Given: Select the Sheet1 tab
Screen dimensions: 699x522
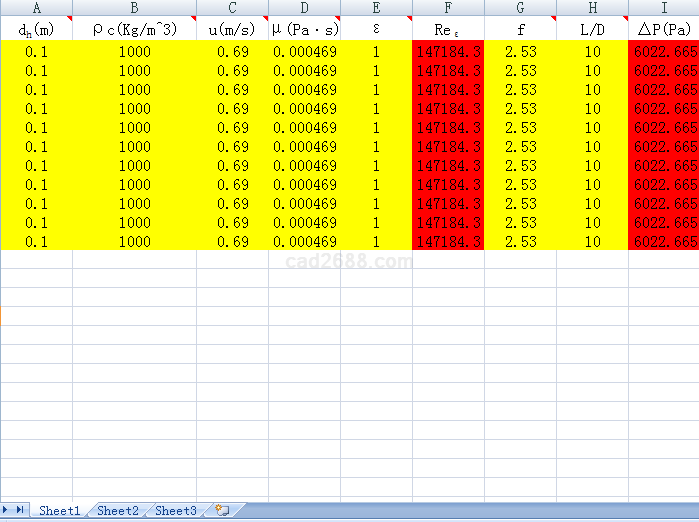Looking at the screenshot, I should 60,510.
